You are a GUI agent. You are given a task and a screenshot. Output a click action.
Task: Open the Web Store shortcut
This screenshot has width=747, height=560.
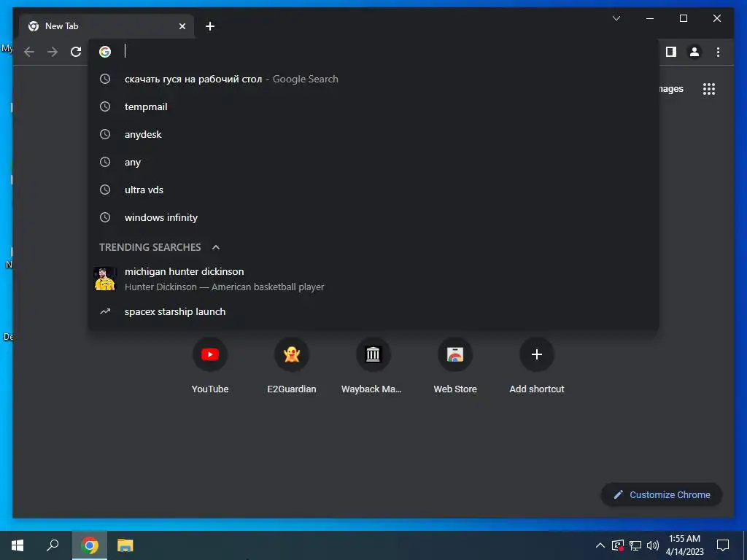tap(455, 367)
